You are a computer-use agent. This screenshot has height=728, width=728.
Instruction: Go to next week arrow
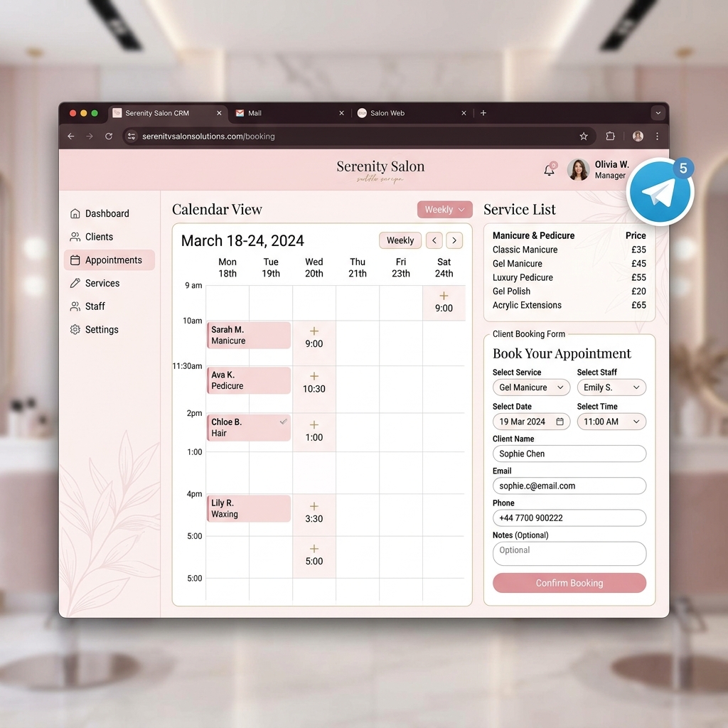pyautogui.click(x=454, y=240)
